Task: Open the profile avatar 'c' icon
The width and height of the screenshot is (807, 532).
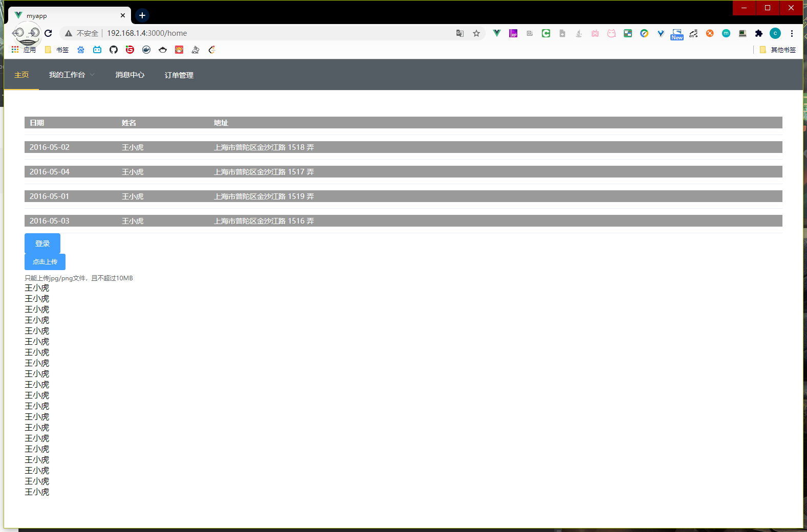Action: pos(775,33)
